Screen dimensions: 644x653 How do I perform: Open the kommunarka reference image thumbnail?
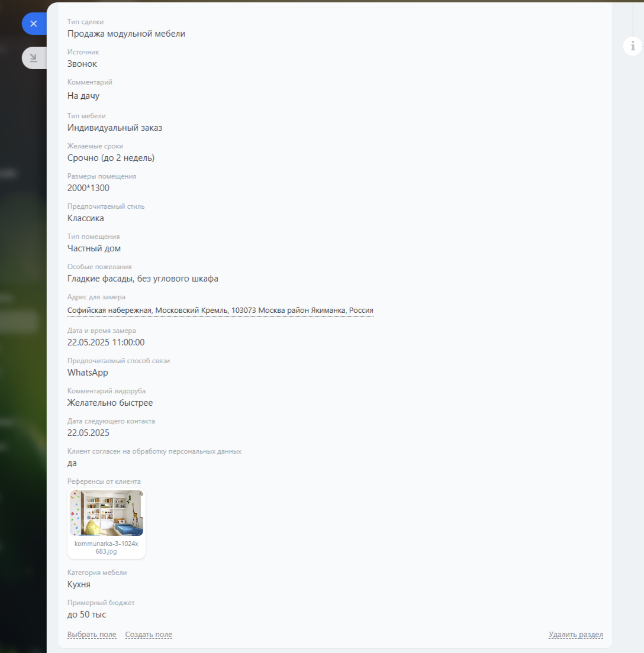pyautogui.click(x=107, y=513)
